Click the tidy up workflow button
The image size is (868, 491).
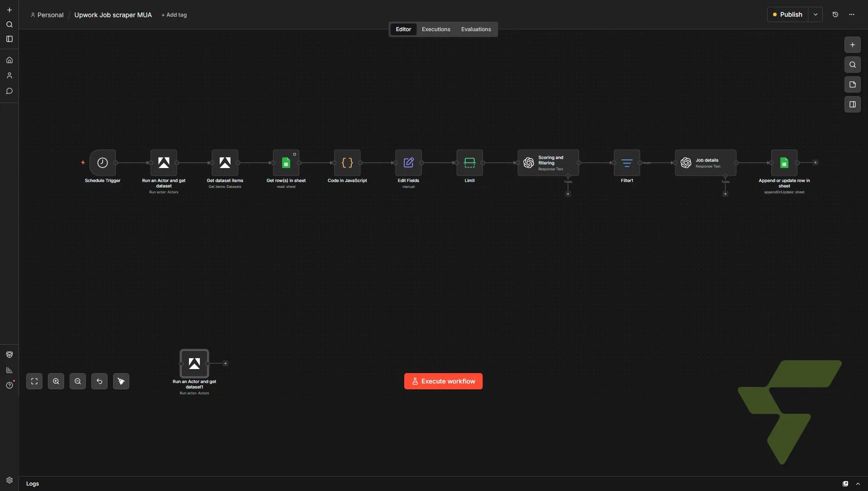click(121, 381)
